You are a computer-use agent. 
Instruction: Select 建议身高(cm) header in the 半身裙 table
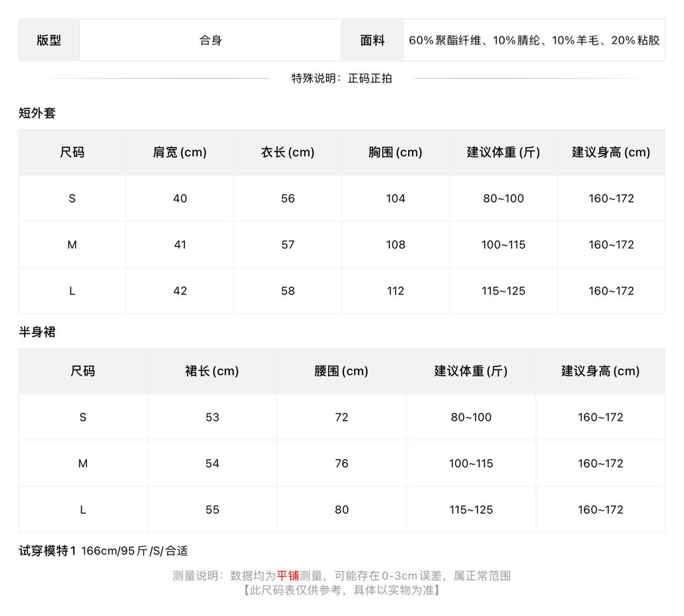[601, 371]
